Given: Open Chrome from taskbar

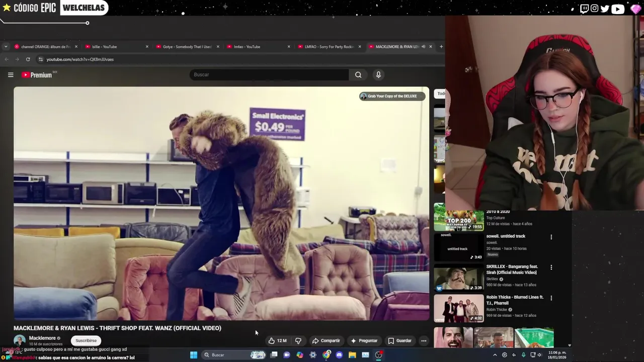Looking at the screenshot, I should tap(326, 355).
